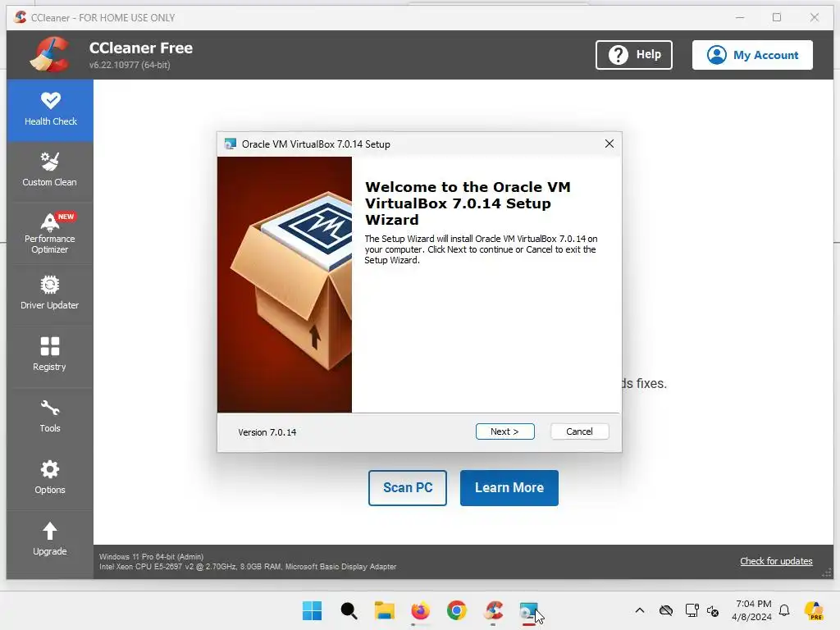Click VirtualBox installer taskbar icon
The height and width of the screenshot is (630, 840).
[529, 610]
